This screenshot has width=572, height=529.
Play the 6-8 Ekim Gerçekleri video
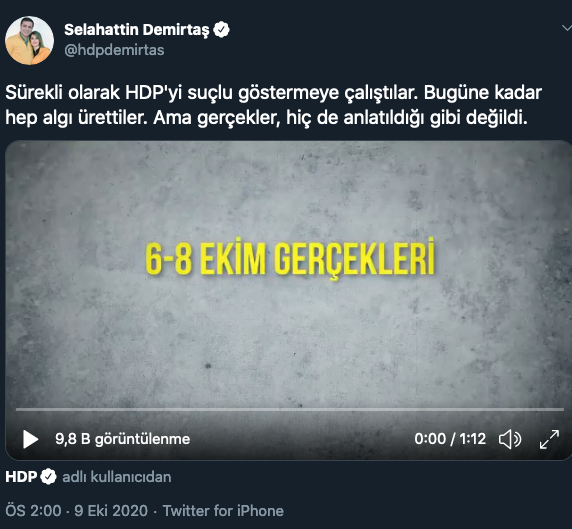click(x=30, y=439)
